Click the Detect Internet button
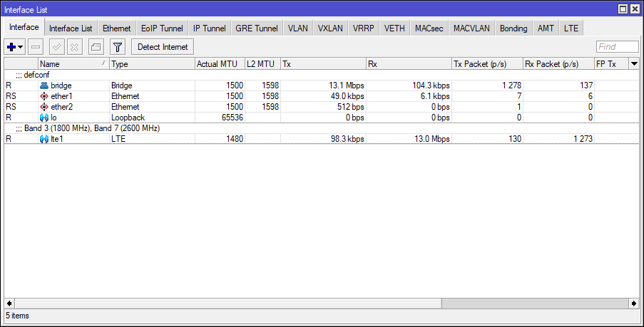The width and height of the screenshot is (644, 327). click(163, 47)
